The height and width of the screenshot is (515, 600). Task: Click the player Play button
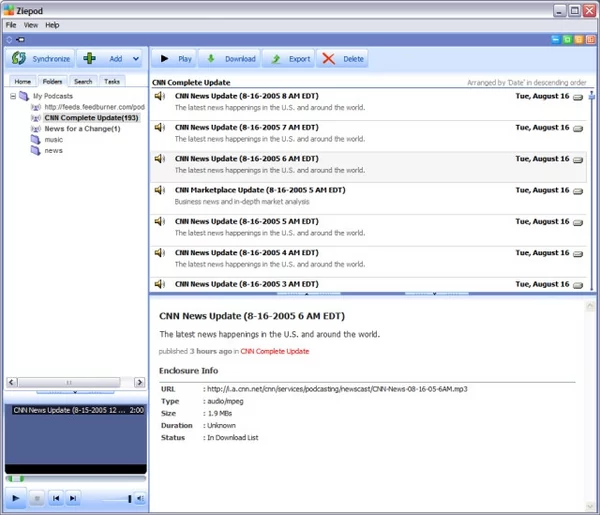[x=16, y=498]
